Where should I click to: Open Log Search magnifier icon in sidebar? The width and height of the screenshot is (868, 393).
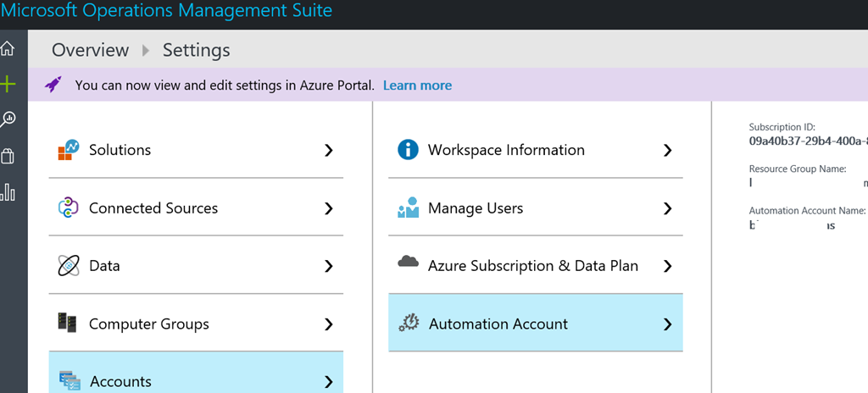[x=8, y=120]
